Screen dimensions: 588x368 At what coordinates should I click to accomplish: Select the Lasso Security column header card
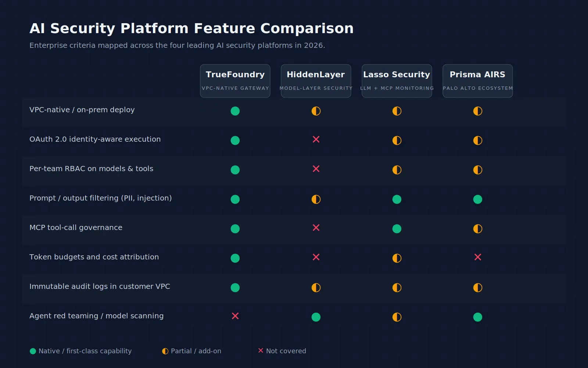397,81
